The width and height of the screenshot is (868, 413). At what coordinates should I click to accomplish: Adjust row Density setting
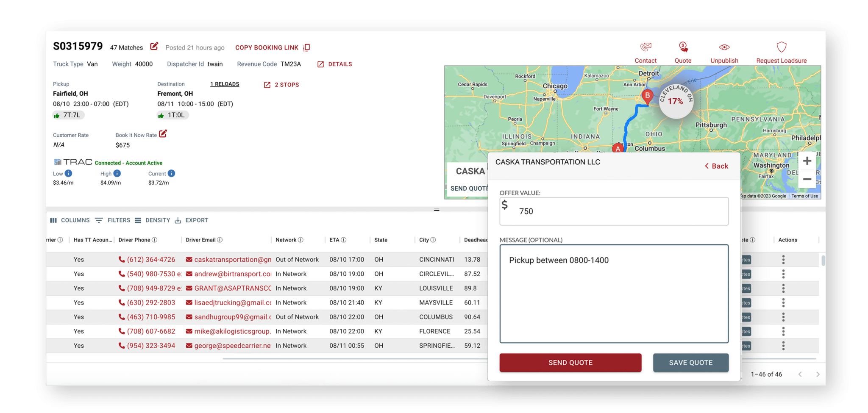click(153, 220)
